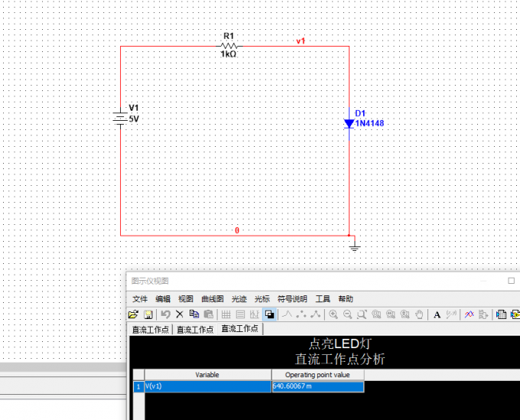Click the 0 net label on bottom wire

237,230
